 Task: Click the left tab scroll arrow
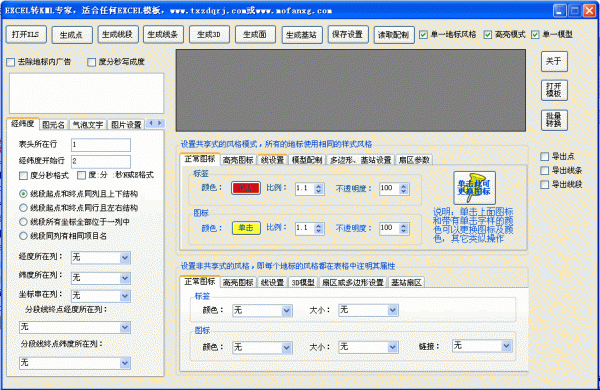pyautogui.click(x=151, y=123)
